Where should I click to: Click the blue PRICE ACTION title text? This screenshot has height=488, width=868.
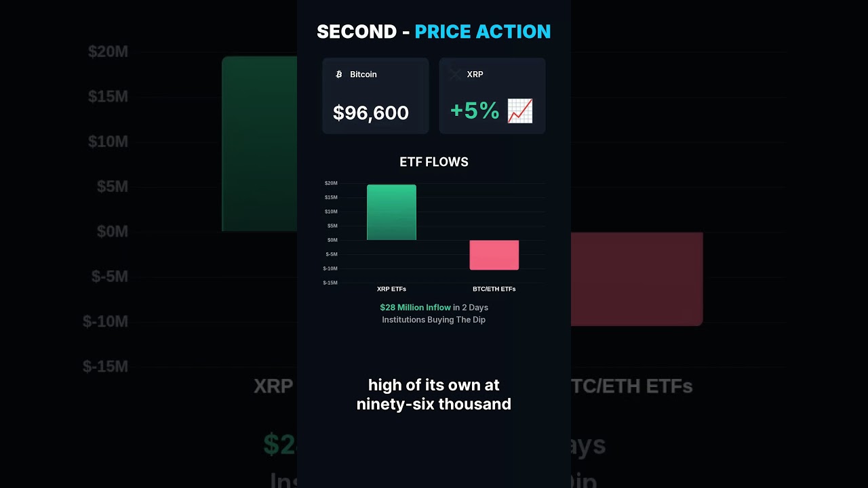pos(483,32)
